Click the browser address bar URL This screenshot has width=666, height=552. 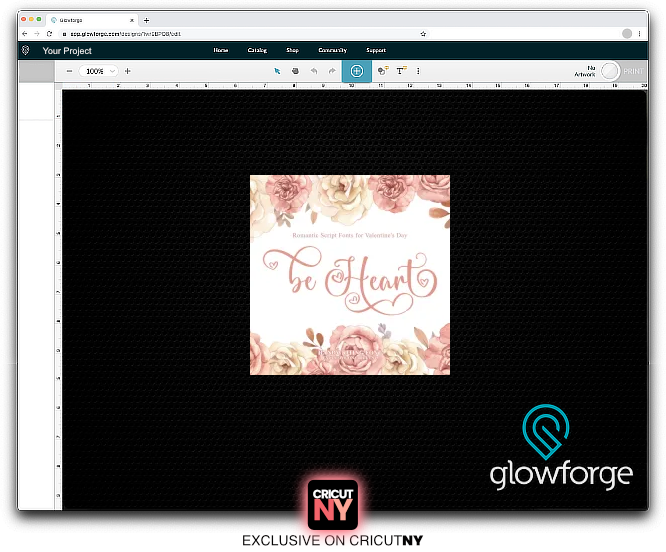(x=126, y=34)
